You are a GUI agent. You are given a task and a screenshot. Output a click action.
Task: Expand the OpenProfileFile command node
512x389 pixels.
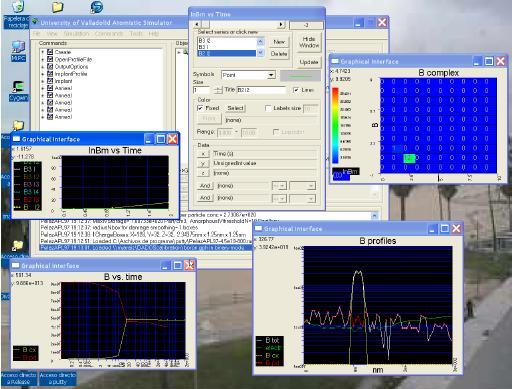click(x=43, y=59)
